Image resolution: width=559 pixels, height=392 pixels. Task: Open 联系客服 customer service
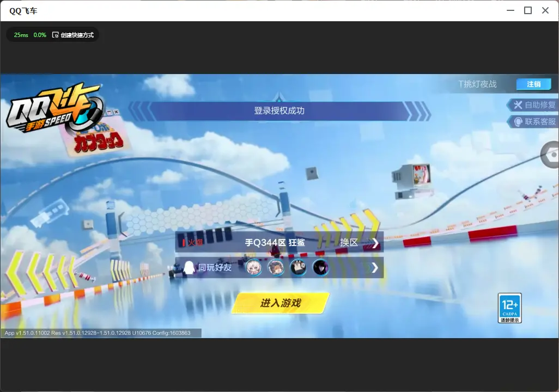pos(533,121)
